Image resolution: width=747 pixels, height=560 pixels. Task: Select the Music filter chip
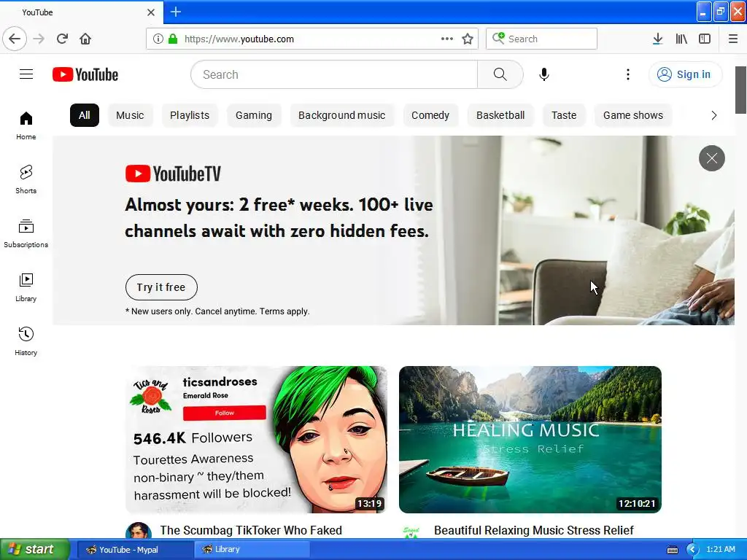tap(130, 115)
